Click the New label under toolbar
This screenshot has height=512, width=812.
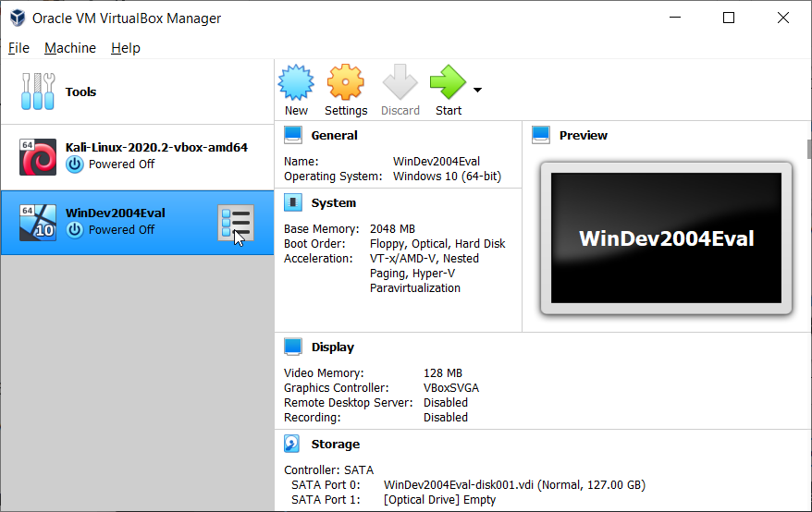(296, 110)
